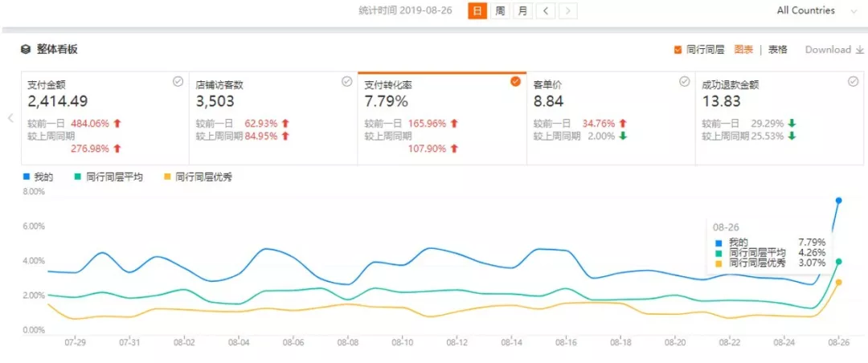Check the 店铺访客数 metric card
Screen dimensions: 868x363
tap(346, 81)
